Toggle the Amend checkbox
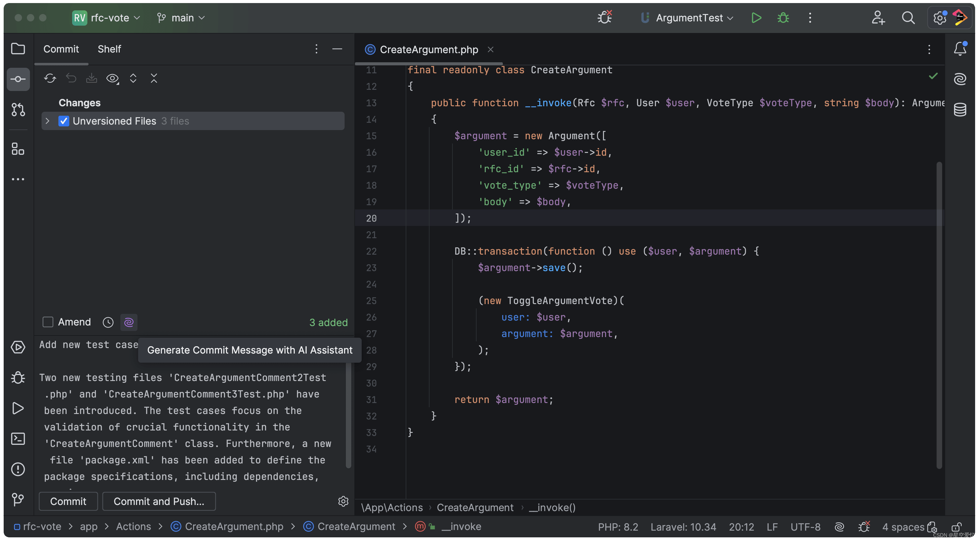The height and width of the screenshot is (541, 980). tap(47, 322)
